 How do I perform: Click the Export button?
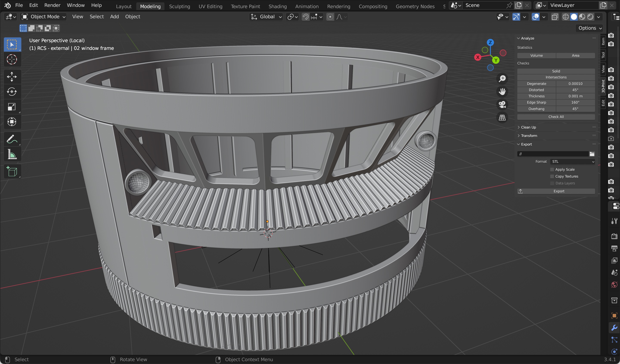[x=556, y=191]
